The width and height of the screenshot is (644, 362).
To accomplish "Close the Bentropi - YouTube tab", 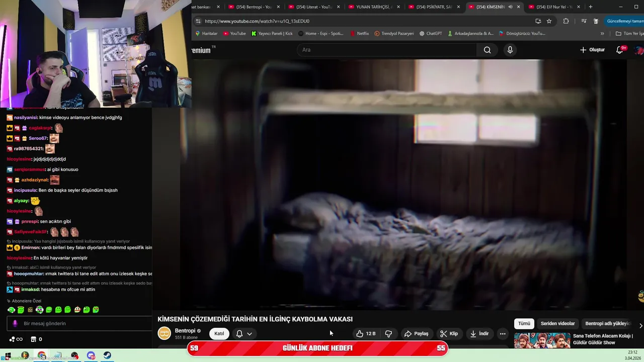I will (278, 7).
